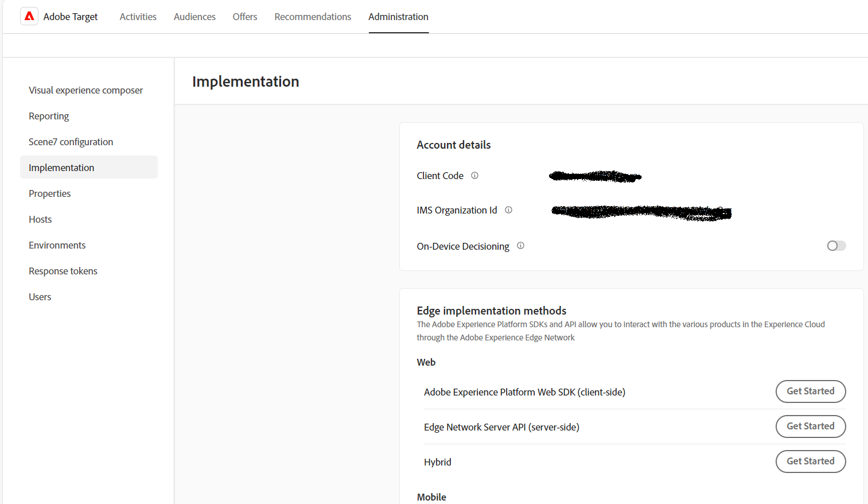Image resolution: width=868 pixels, height=504 pixels.
Task: Click the Mobile subsection label
Action: point(431,497)
